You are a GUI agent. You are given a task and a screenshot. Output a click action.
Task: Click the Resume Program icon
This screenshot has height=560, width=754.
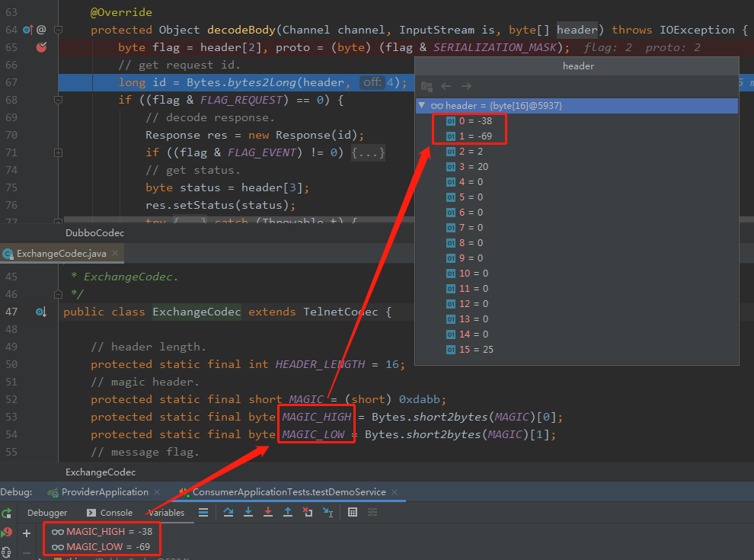[6, 533]
